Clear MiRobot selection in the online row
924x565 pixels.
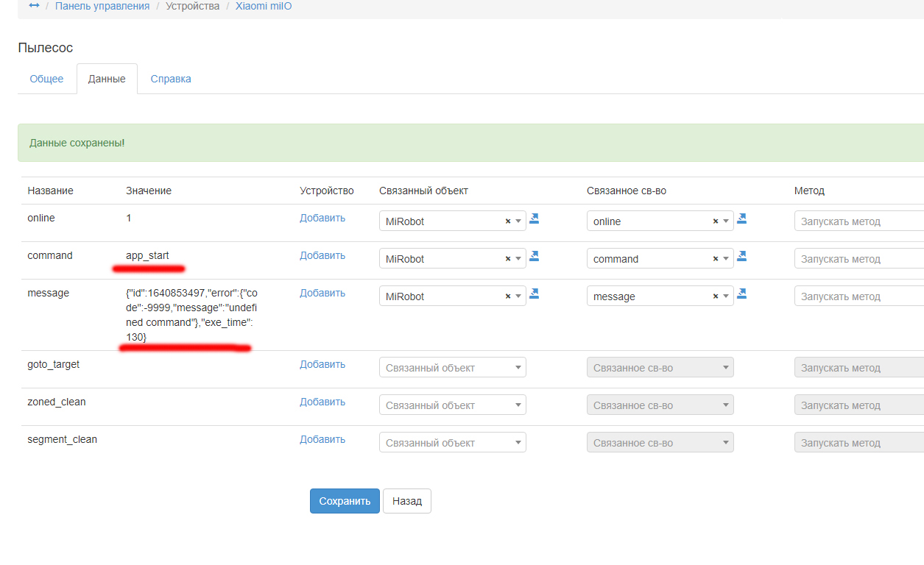click(507, 221)
